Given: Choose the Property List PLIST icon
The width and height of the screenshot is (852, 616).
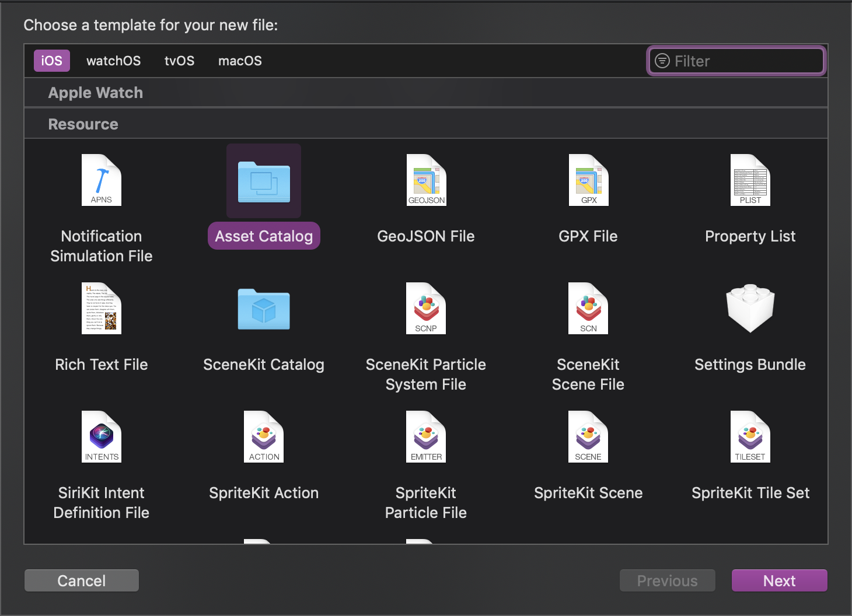Looking at the screenshot, I should [750, 180].
